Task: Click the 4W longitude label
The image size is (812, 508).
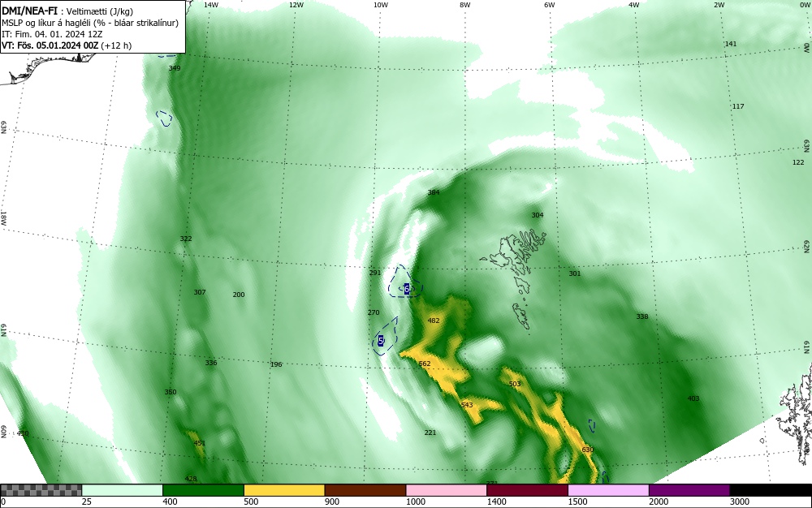Action: (x=634, y=5)
